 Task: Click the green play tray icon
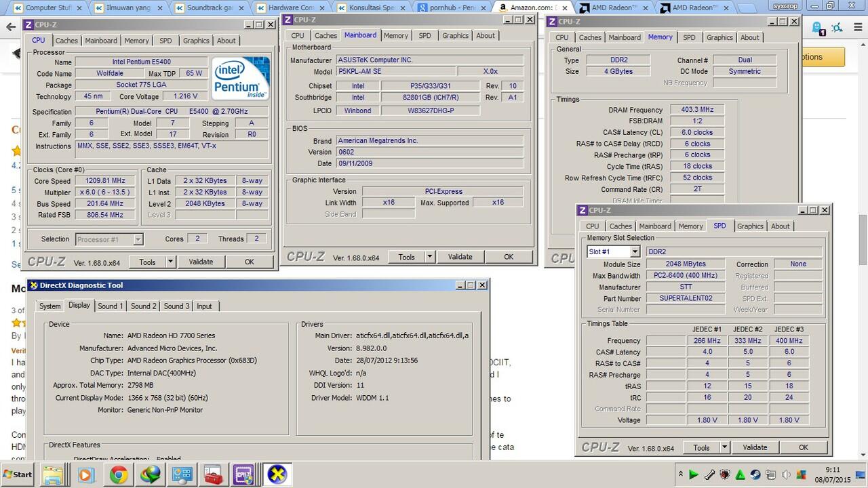click(694, 474)
